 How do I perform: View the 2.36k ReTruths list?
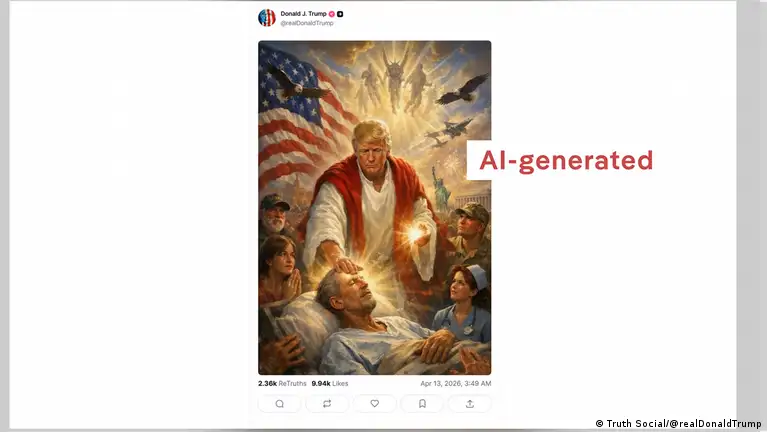tap(282, 384)
